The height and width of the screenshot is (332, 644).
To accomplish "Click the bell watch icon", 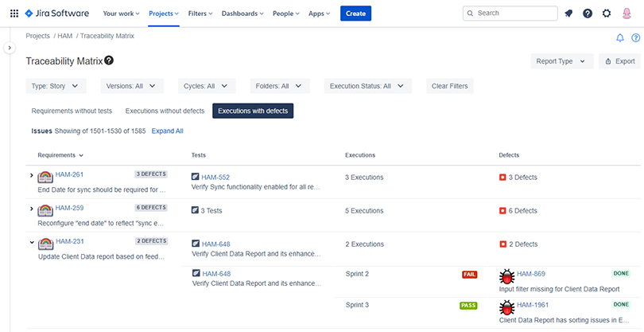I will pyautogui.click(x=620, y=37).
